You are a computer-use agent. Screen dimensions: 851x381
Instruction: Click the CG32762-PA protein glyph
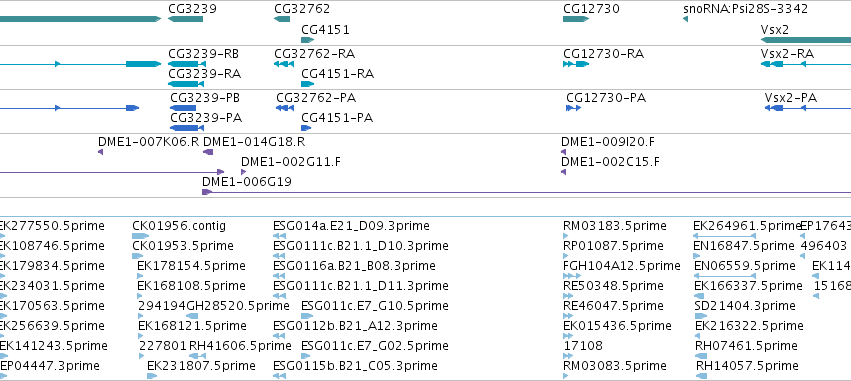coord(285,108)
